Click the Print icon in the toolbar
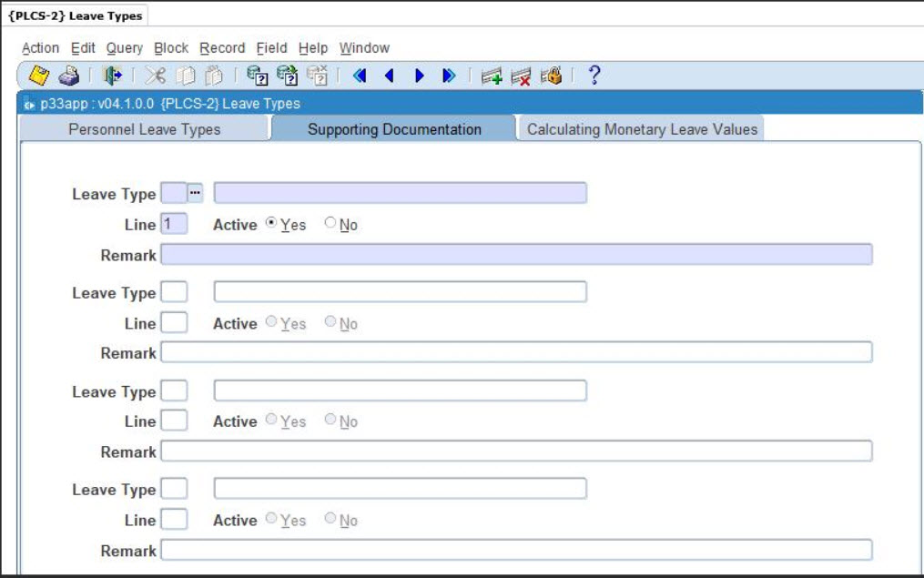924x578 pixels. [69, 76]
